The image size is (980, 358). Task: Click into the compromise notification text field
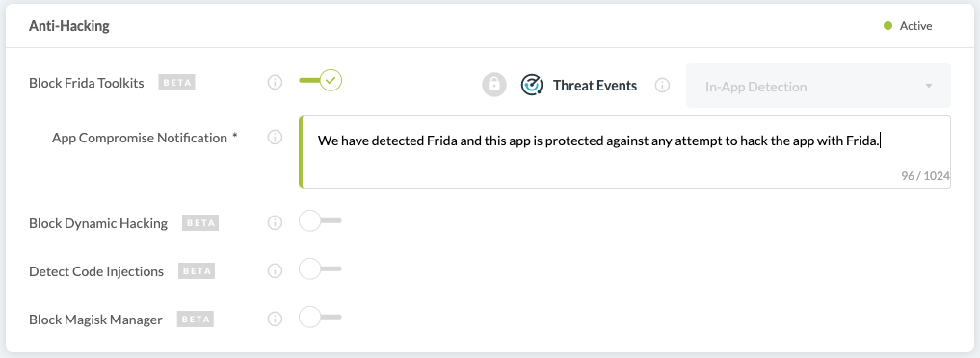pyautogui.click(x=625, y=151)
